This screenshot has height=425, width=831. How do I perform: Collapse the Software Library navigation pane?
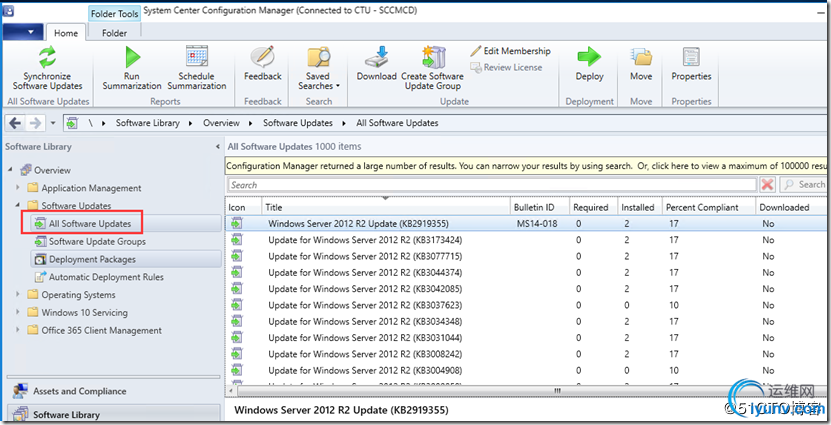(218, 147)
